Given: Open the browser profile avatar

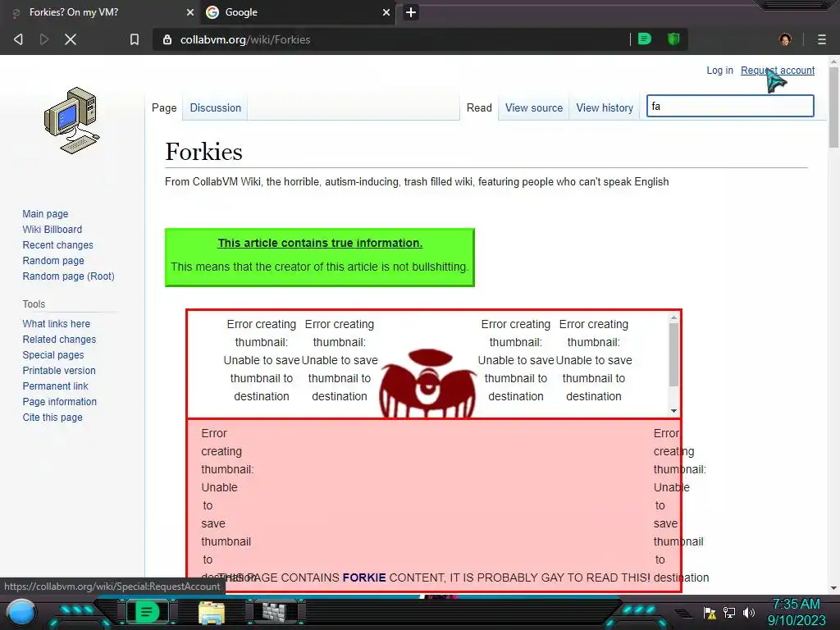Looking at the screenshot, I should [x=785, y=39].
